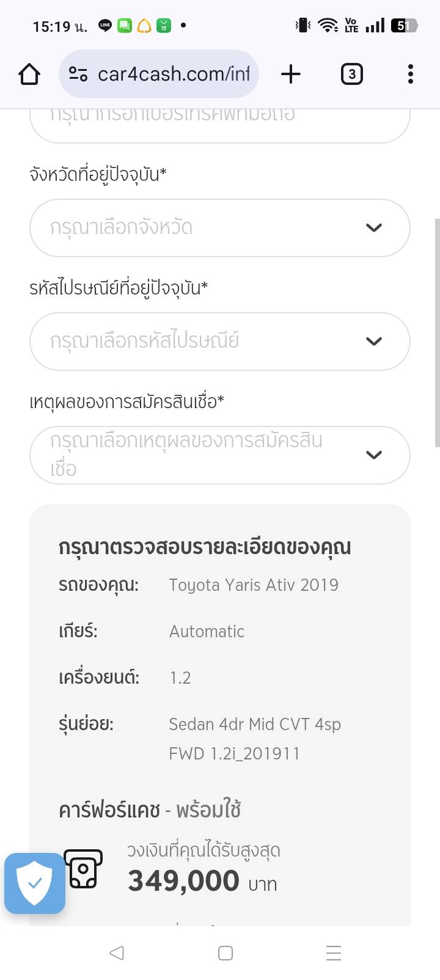Tap the LINE notification icon in status bar

tap(105, 26)
